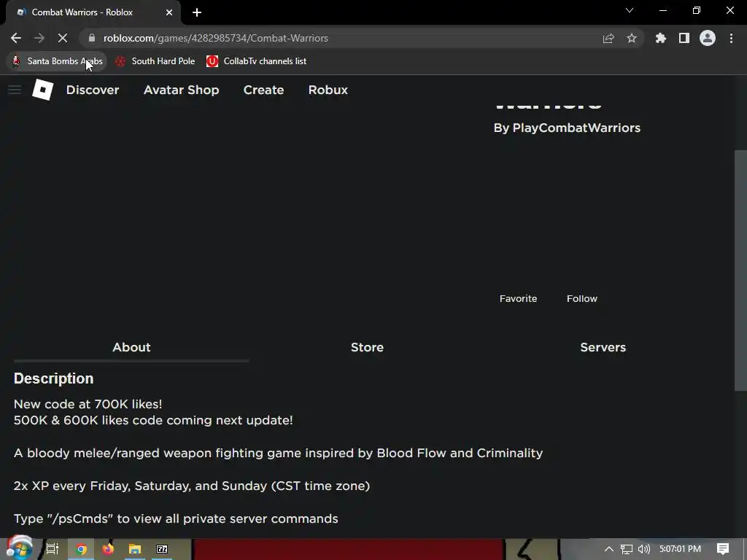Click the taskbar clock 5:07:01 PM
Viewport: 747px width, 560px height.
tap(680, 549)
